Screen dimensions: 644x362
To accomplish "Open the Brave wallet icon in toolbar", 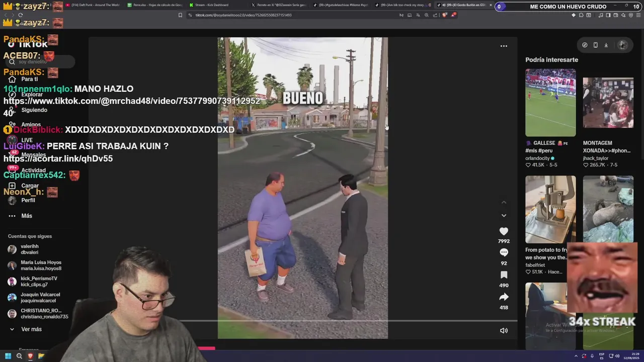I will (x=615, y=15).
